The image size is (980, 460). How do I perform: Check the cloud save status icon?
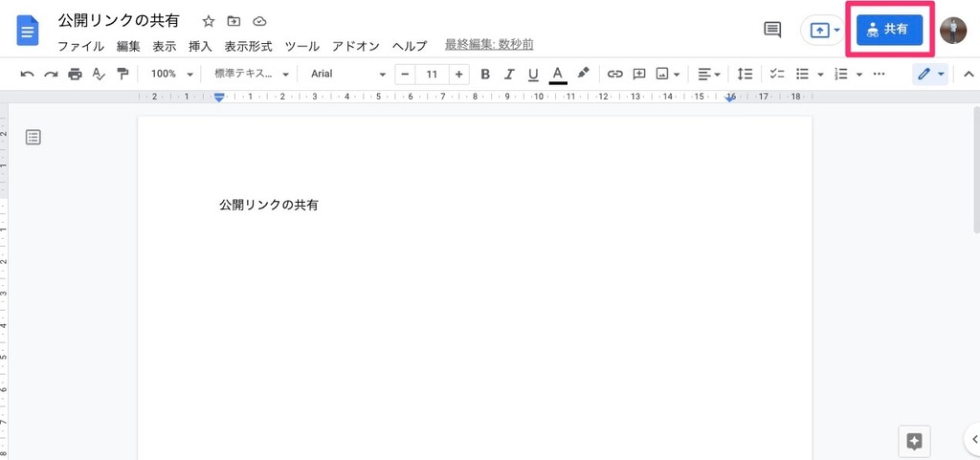tap(259, 21)
